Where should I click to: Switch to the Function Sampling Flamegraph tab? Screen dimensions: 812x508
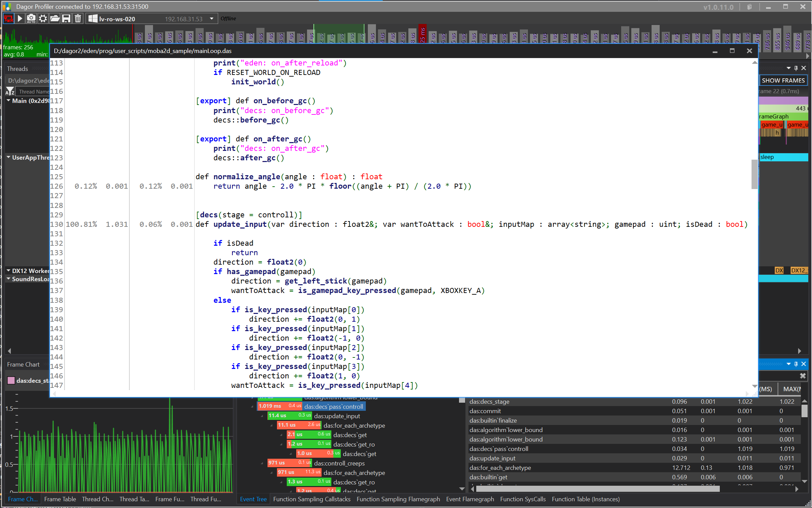[398, 499]
